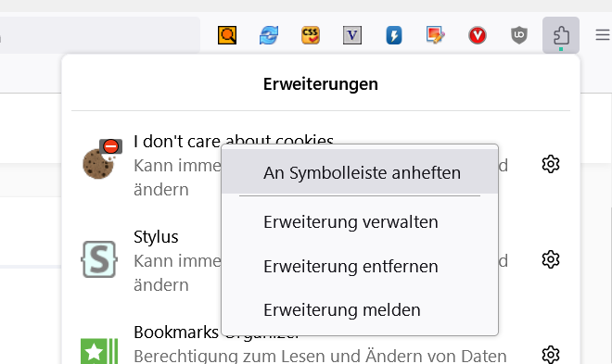The width and height of the screenshot is (612, 364).
Task: Open the blue sync arrows extension
Action: coord(269,35)
